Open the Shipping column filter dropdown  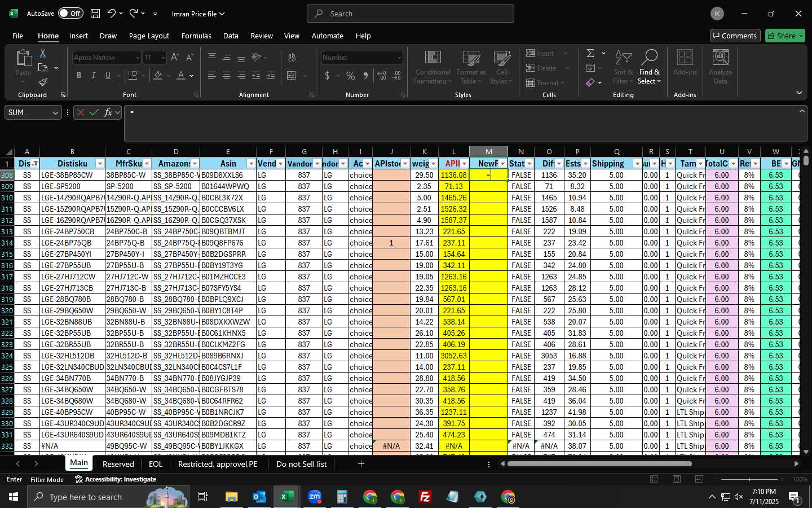pos(637,164)
